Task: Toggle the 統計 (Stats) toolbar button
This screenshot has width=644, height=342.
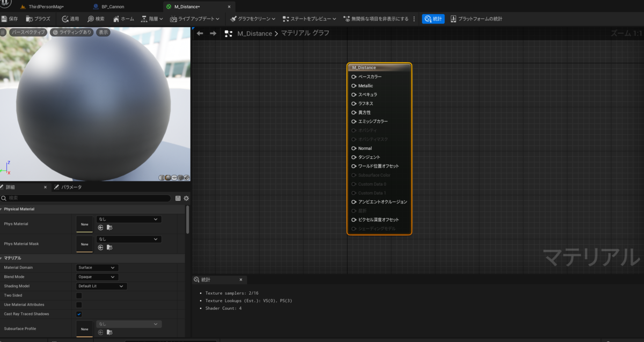Action: coord(433,19)
